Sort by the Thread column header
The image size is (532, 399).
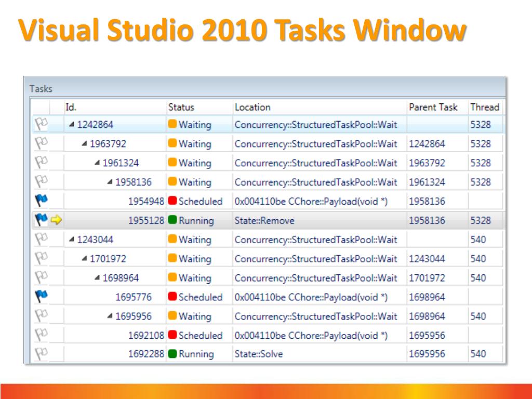click(x=486, y=107)
